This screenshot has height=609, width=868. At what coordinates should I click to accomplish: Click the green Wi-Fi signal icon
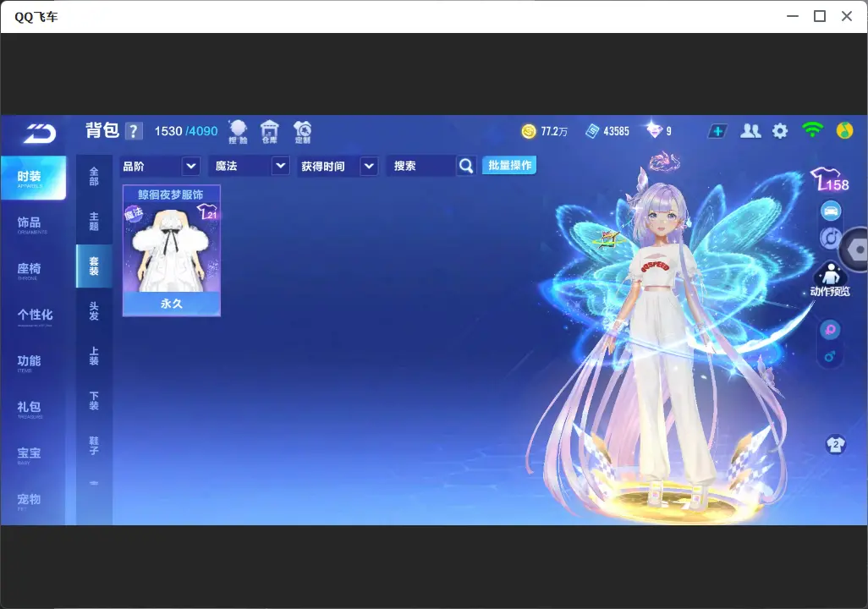tap(812, 130)
